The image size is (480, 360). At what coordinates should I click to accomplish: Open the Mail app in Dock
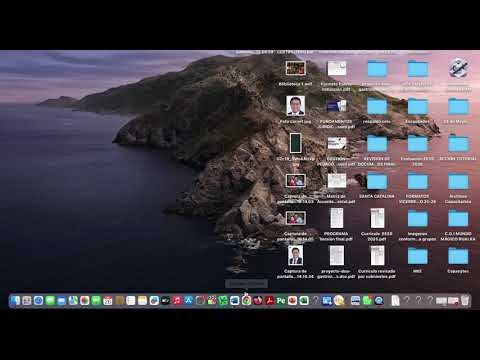click(x=61, y=301)
